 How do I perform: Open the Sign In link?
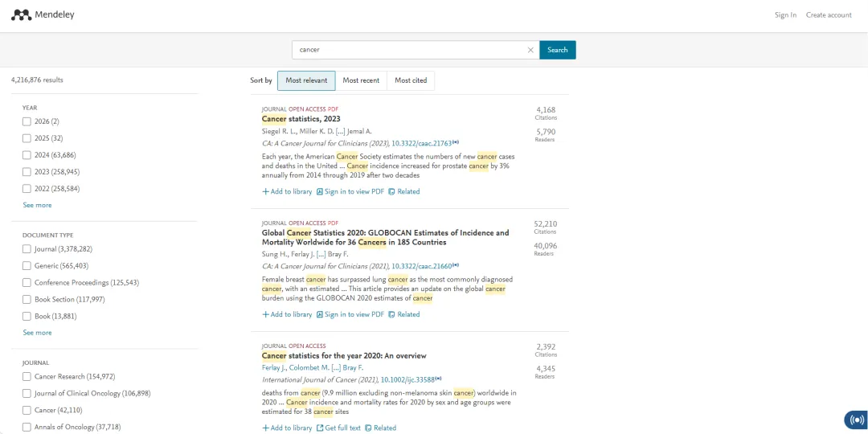[x=785, y=15]
